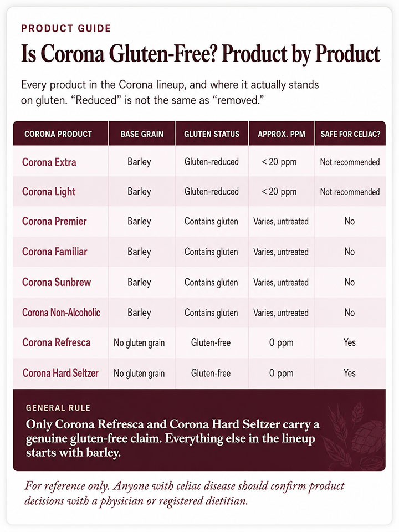399x532 pixels.
Task: Select the Corona Product column header
Action: coord(58,134)
